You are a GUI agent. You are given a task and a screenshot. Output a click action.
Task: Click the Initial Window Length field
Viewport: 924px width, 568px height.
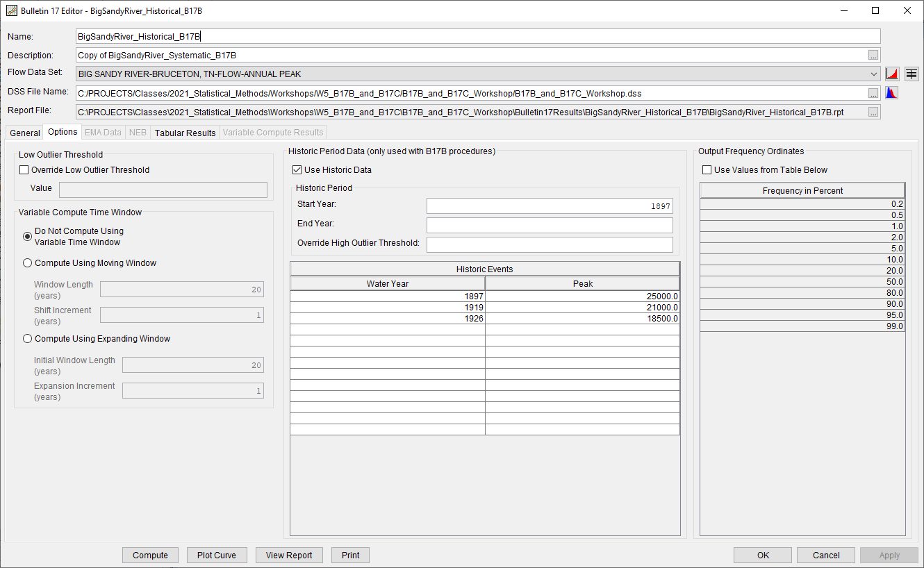tap(193, 365)
